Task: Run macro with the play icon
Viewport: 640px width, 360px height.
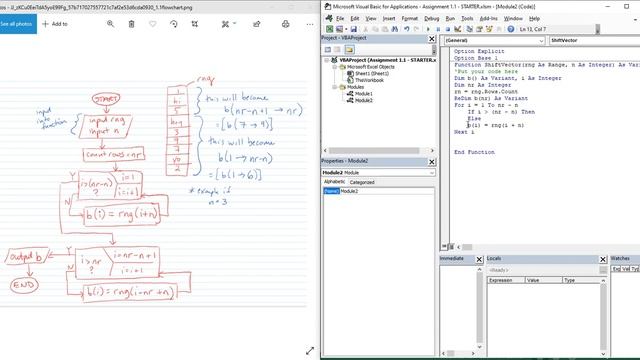Action: coord(428,29)
